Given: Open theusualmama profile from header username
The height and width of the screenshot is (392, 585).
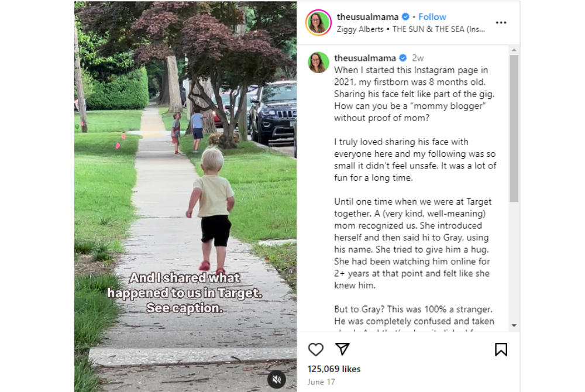Looking at the screenshot, I should [367, 17].
